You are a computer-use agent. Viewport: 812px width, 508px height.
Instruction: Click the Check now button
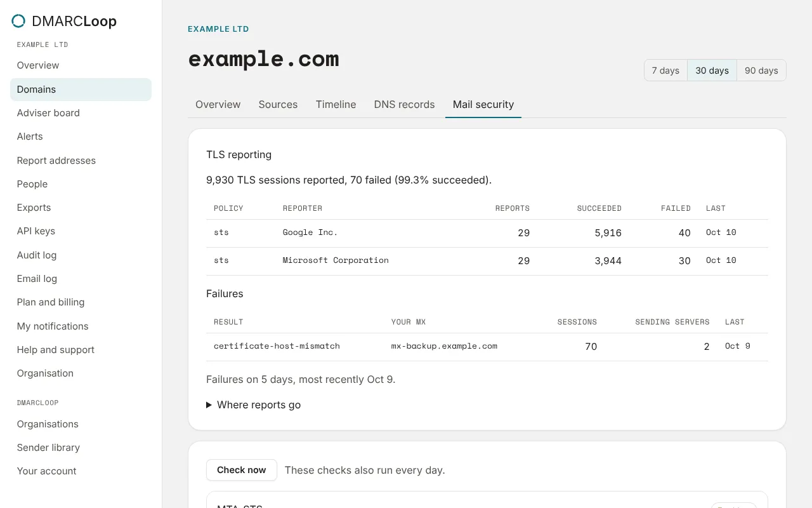pos(242,470)
